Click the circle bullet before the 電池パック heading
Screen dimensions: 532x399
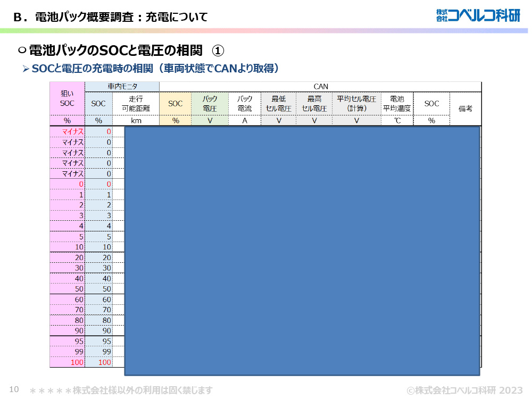22,50
